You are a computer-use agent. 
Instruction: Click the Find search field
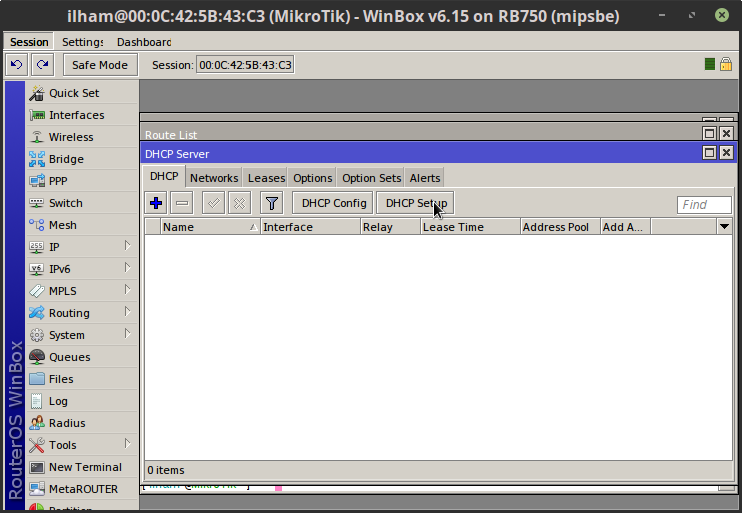click(x=704, y=205)
